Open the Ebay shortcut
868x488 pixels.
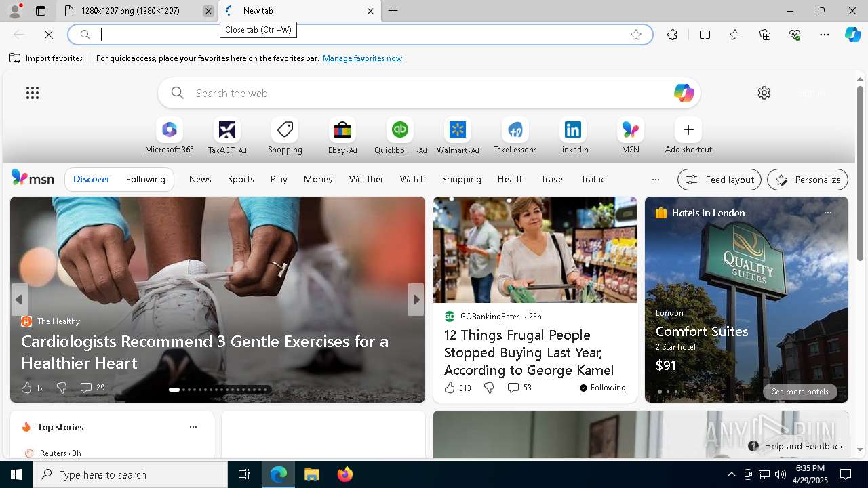point(342,136)
